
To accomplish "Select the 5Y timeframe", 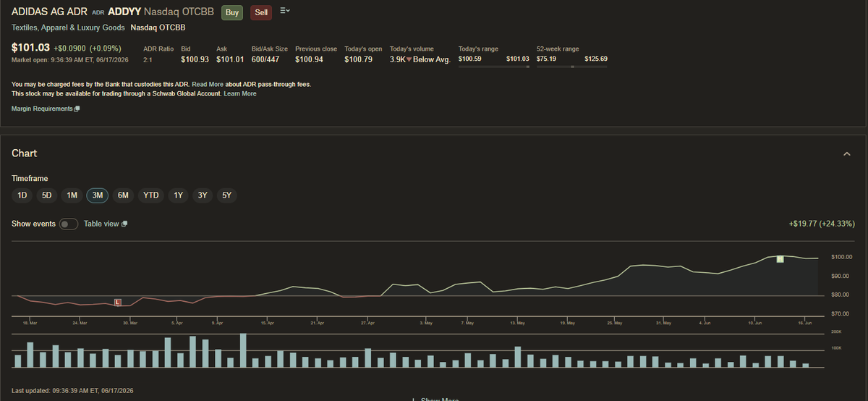I will [x=227, y=195].
